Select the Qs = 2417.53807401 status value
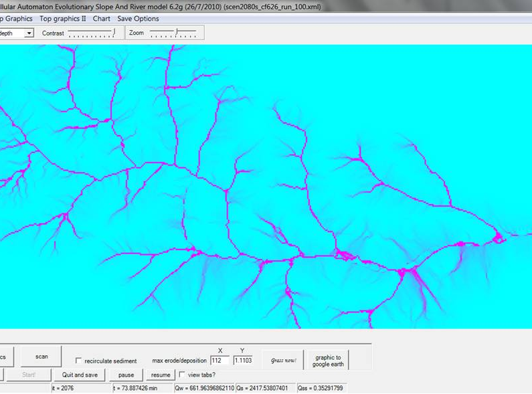This screenshot has height=394, width=532. (266, 388)
